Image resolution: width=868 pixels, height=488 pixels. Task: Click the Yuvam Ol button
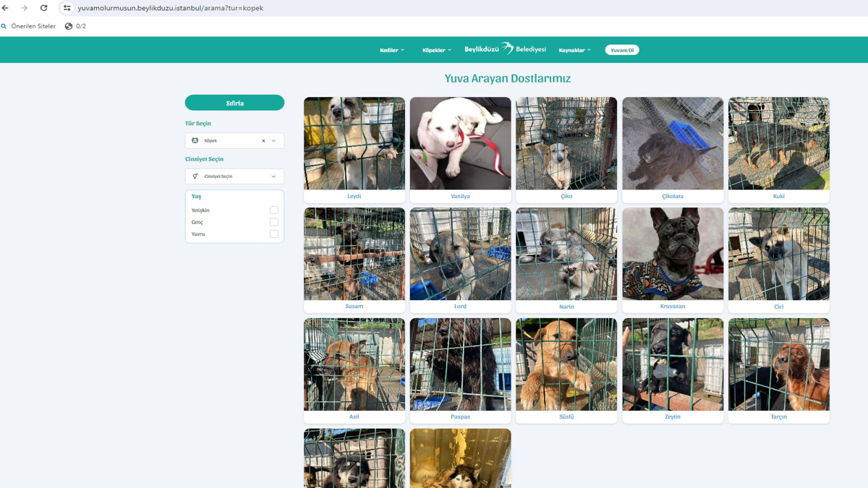[x=622, y=50]
